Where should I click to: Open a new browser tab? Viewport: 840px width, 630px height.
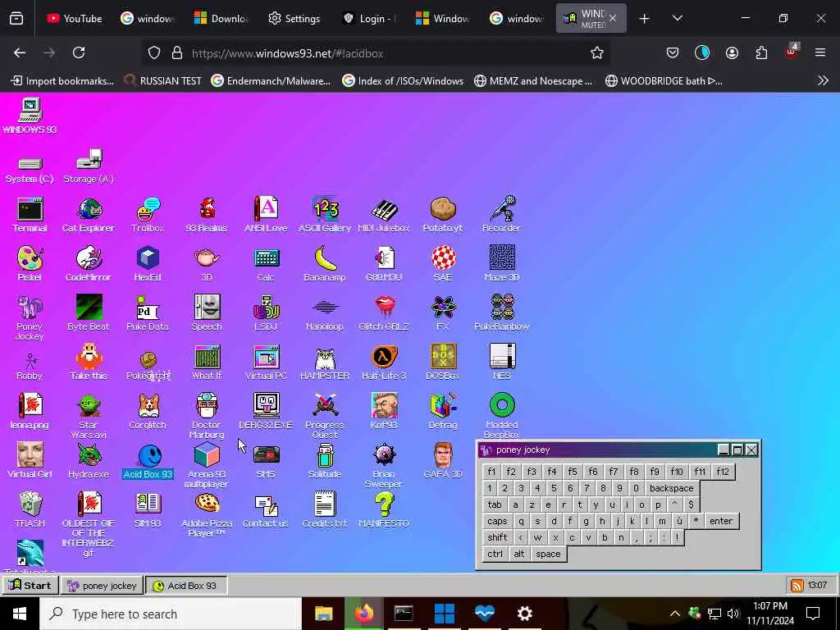point(644,19)
